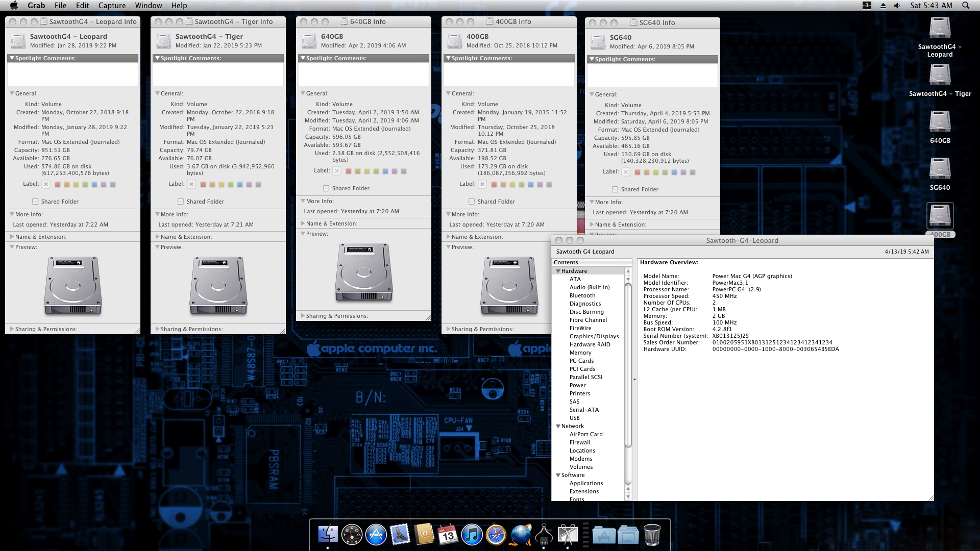Click the Grab scissors icon in Dock

pos(568,535)
